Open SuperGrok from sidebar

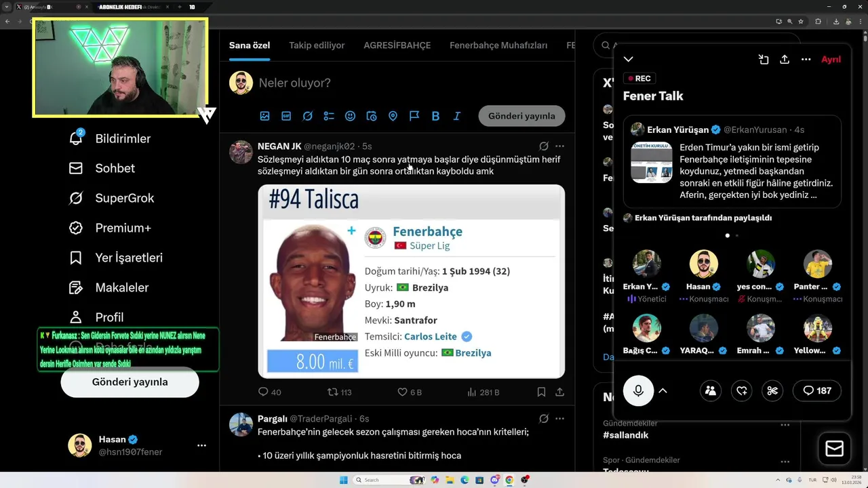pos(111,198)
